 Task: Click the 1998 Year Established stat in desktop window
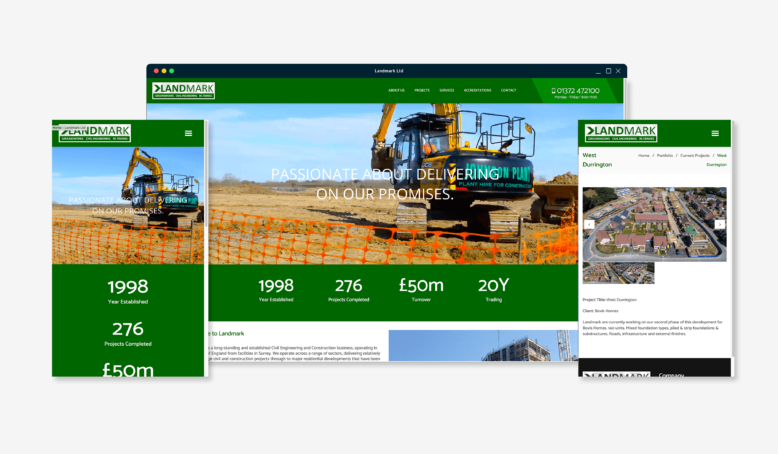point(276,290)
